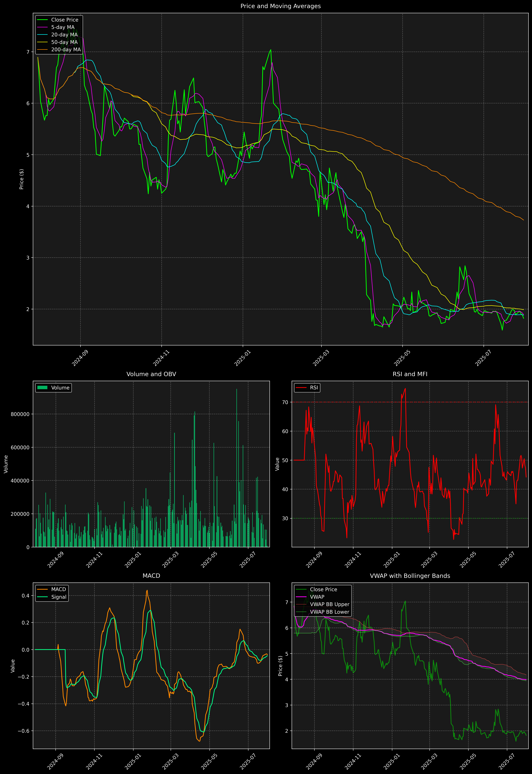Click the green "Volume" legend swatch
Screen dimensions: 532x774
42,388
